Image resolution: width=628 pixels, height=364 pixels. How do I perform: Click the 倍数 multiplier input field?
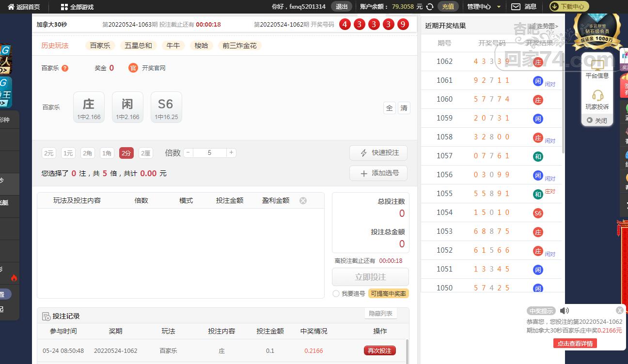click(x=209, y=152)
